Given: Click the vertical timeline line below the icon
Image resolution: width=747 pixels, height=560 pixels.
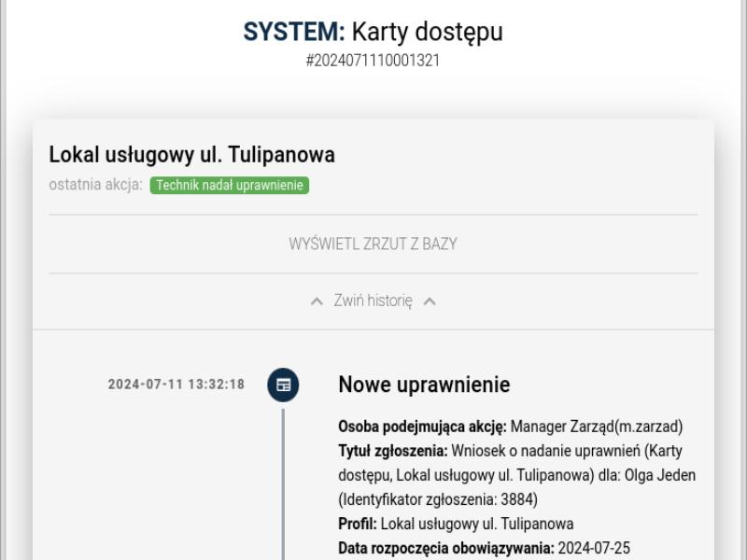Looking at the screenshot, I should [x=283, y=485].
